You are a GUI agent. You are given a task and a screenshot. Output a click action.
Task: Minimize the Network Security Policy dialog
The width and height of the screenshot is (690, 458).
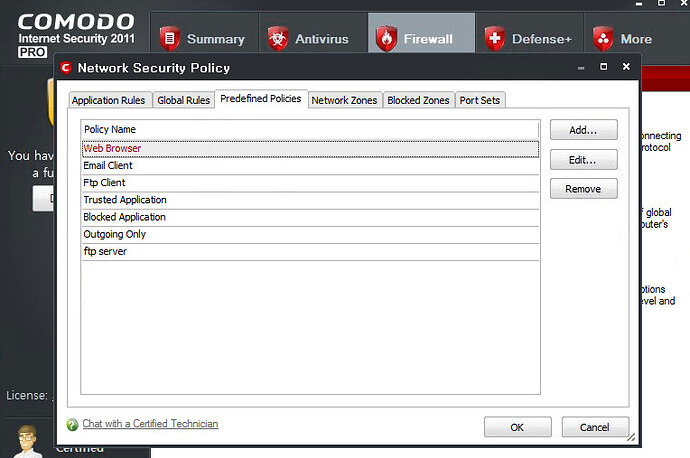[581, 67]
